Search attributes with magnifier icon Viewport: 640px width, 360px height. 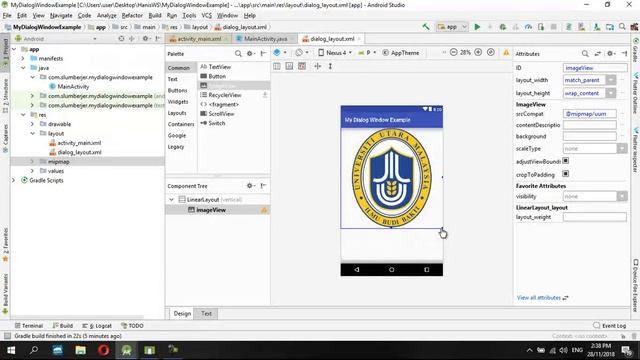(x=585, y=53)
